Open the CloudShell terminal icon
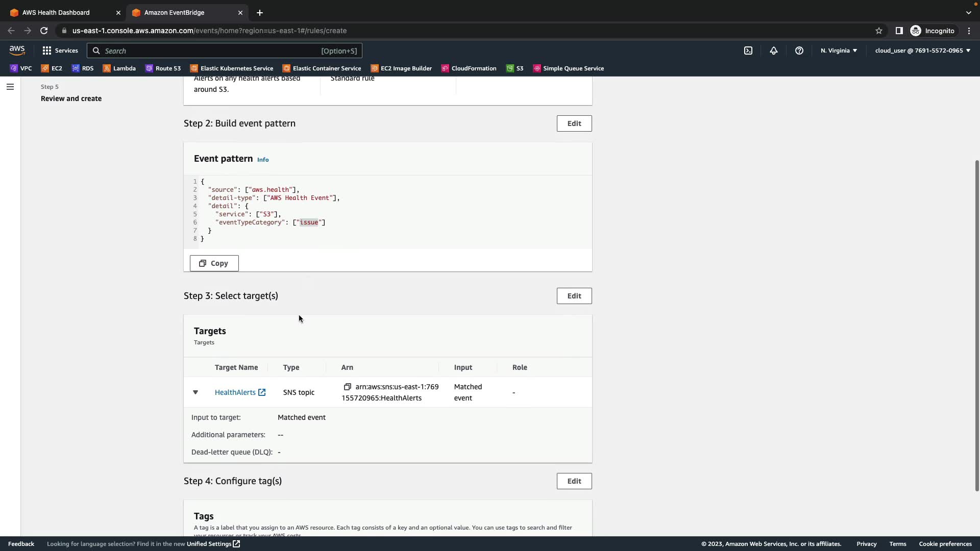Viewport: 980px width, 551px height. click(x=748, y=51)
